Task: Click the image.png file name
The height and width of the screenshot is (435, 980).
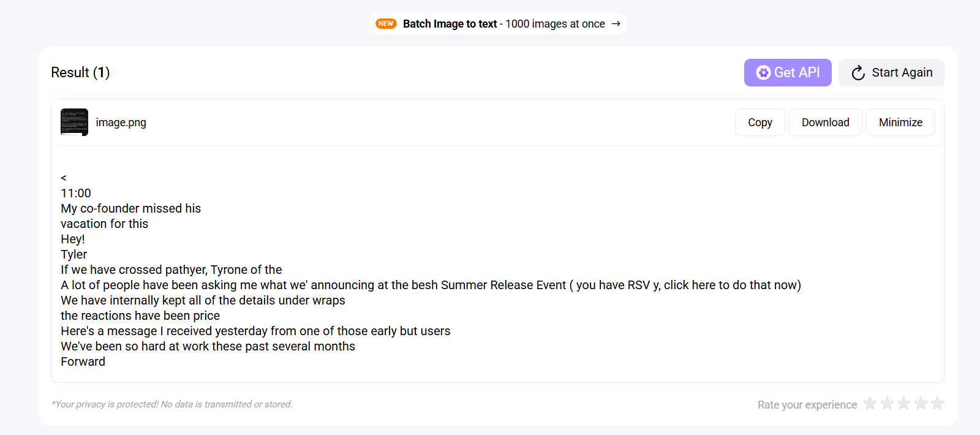Action: (121, 123)
